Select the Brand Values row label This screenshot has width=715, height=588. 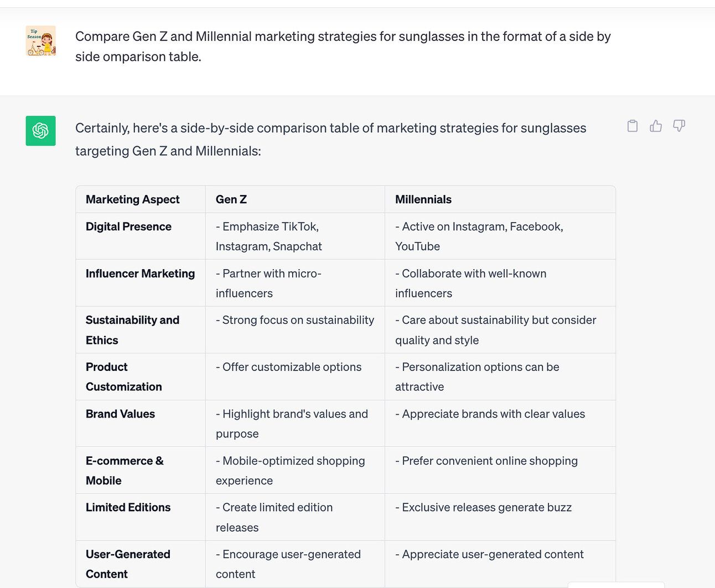(x=120, y=414)
